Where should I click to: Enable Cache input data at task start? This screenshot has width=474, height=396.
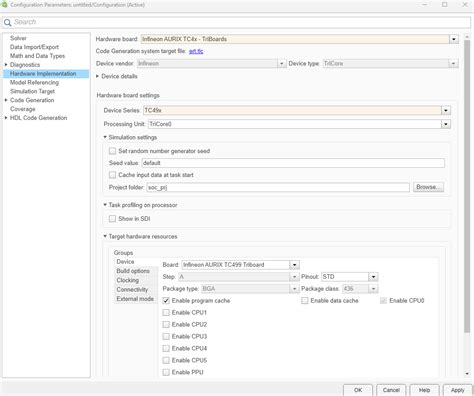[x=112, y=175]
